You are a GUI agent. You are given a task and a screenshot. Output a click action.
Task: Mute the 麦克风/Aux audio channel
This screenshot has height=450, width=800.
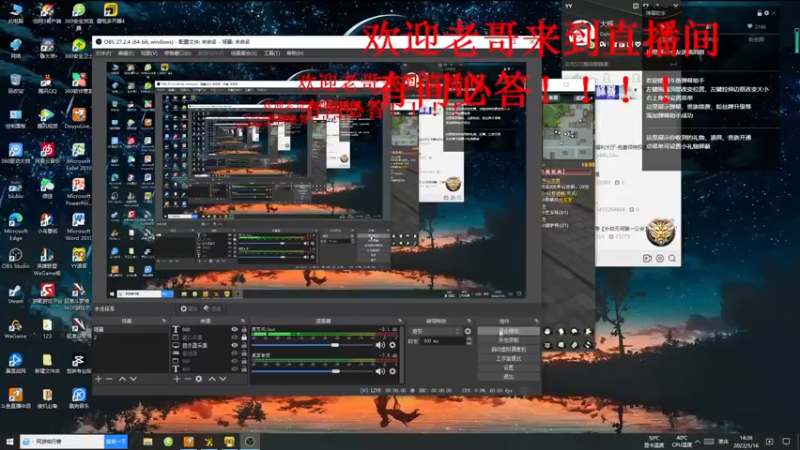coord(380,345)
